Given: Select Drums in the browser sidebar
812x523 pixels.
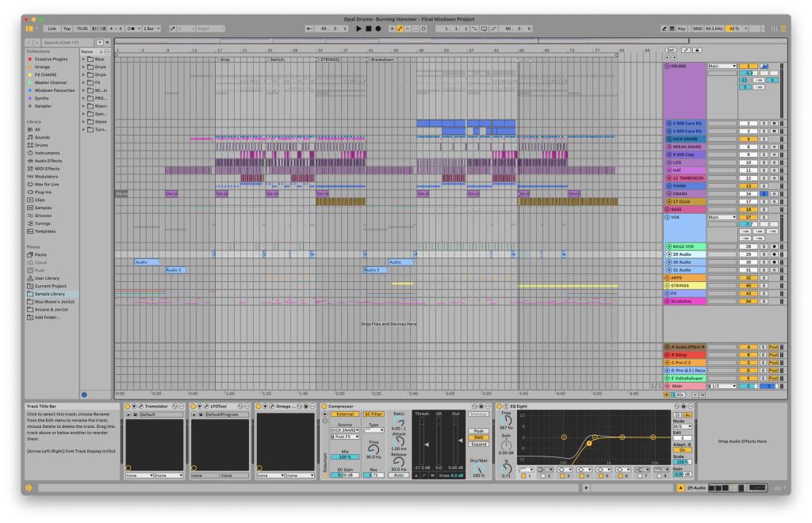Looking at the screenshot, I should (42, 145).
